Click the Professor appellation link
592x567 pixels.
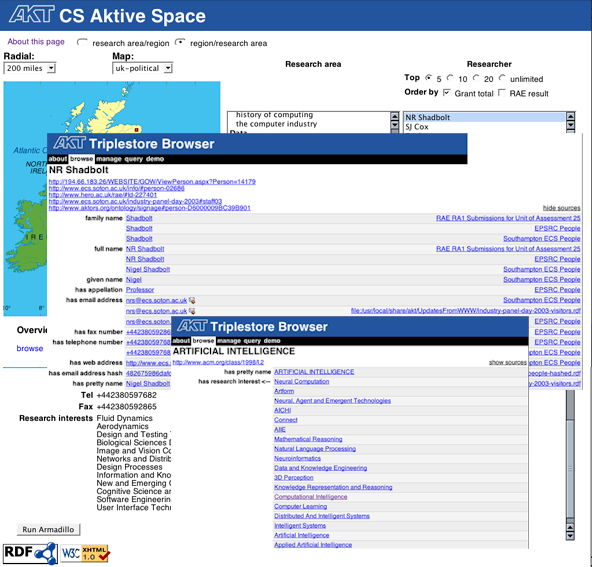click(140, 290)
